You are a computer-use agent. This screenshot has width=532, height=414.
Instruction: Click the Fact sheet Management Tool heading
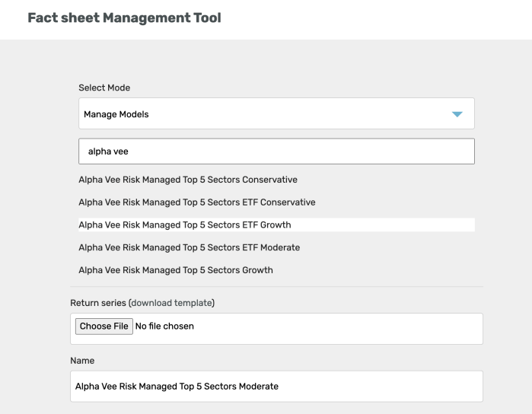[124, 18]
